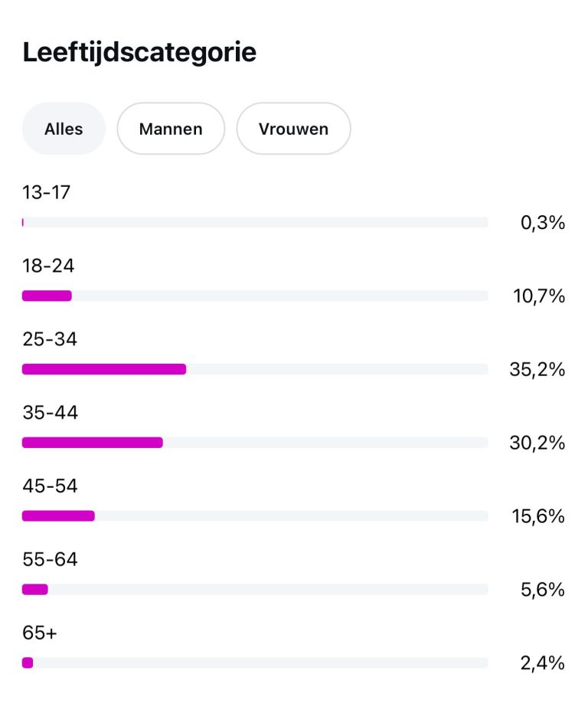
Task: Click the 0,3% percentage value
Action: click(x=543, y=223)
